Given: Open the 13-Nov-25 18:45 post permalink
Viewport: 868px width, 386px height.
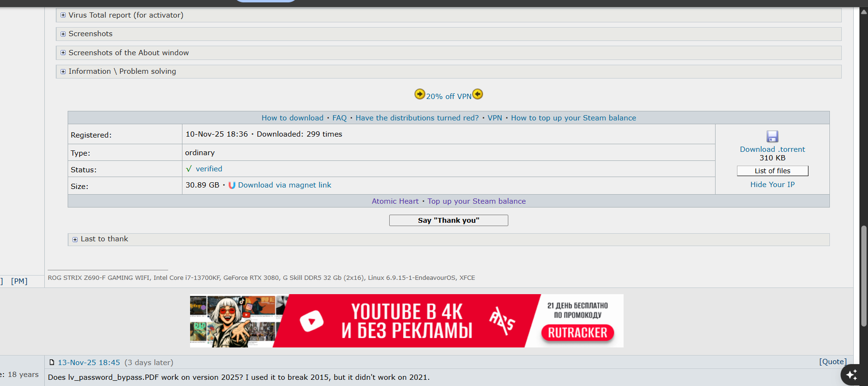Looking at the screenshot, I should coord(89,363).
